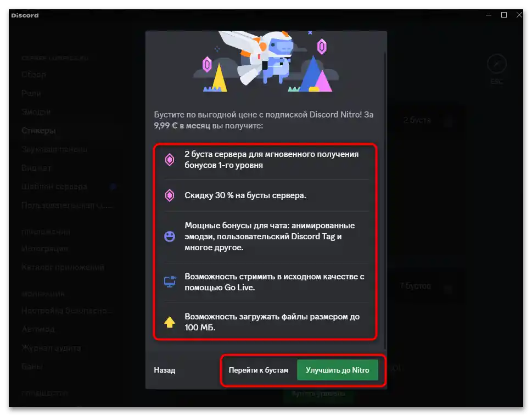Open Журнал аудита in the settings sidebar
This screenshot has width=532, height=416.
point(51,348)
